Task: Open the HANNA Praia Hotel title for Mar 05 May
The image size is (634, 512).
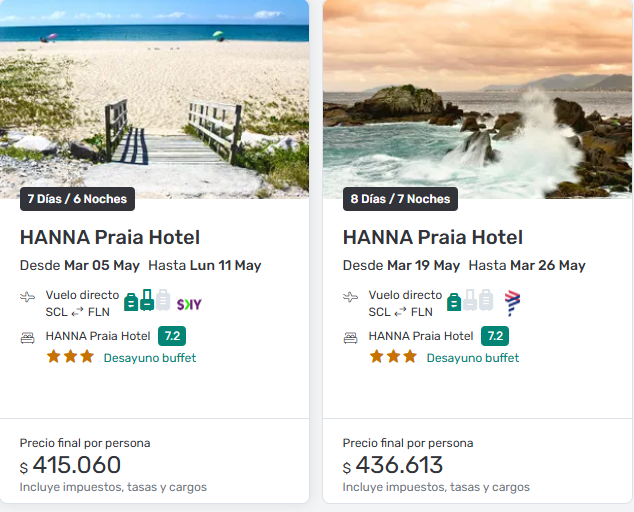Action: pyautogui.click(x=110, y=237)
